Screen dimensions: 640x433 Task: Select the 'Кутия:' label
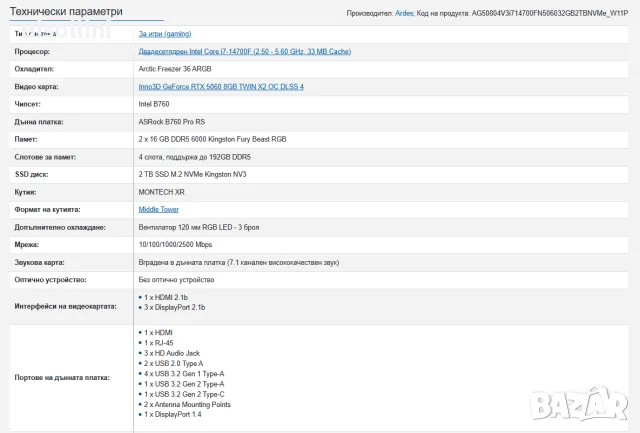click(25, 192)
